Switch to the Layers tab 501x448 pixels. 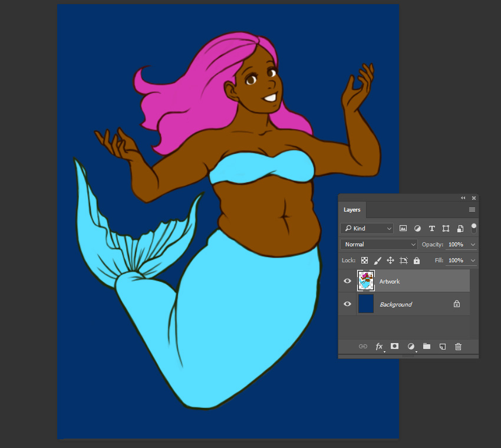[352, 210]
